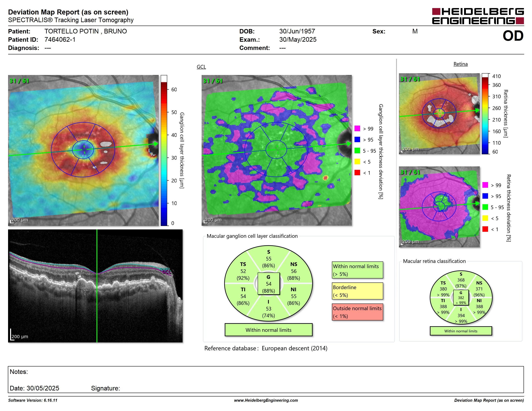Click the GCL segmentation label on B-scan
Image resolution: width=532 pixels, height=411 pixels.
(167, 272)
